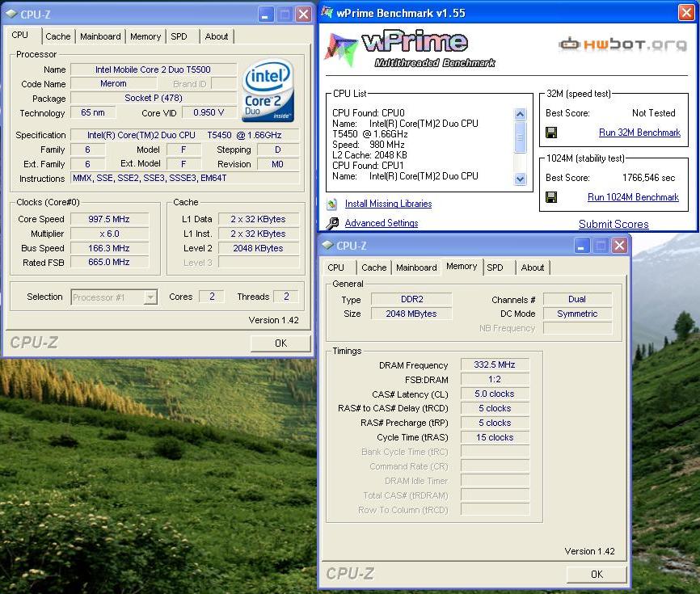700x594 pixels.
Task: Click the Memory CPU-Z window title bar icon
Action: pyautogui.click(x=327, y=245)
